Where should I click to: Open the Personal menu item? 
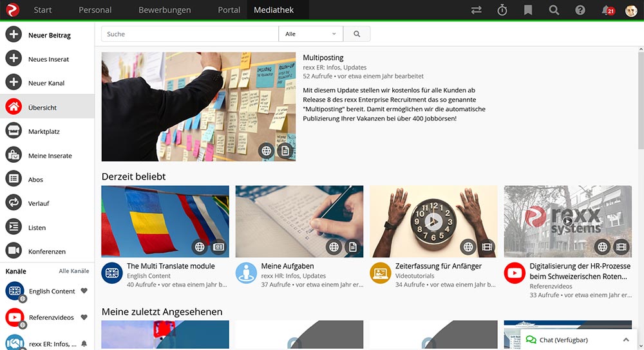(95, 10)
